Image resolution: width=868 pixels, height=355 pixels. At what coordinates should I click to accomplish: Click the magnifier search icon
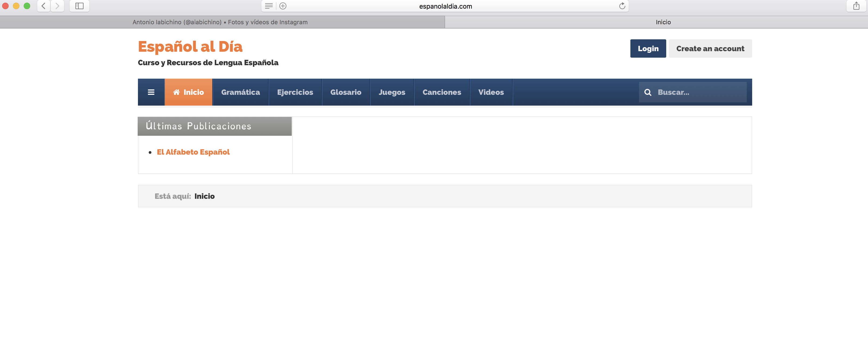tap(647, 92)
